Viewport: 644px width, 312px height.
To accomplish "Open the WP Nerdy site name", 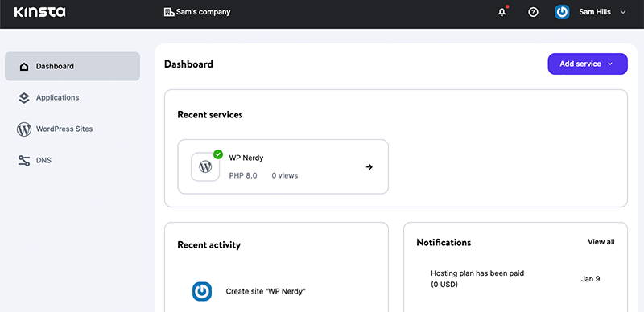I will pyautogui.click(x=246, y=158).
